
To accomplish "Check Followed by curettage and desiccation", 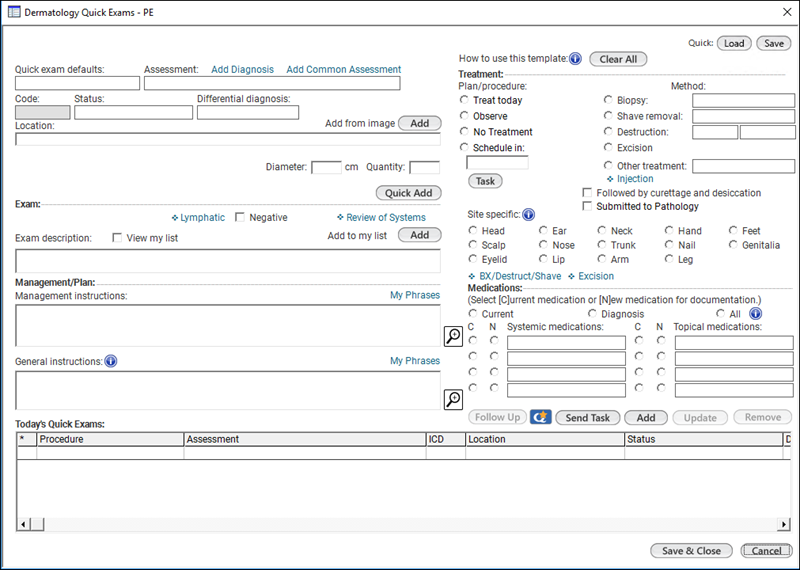I will tap(587, 193).
